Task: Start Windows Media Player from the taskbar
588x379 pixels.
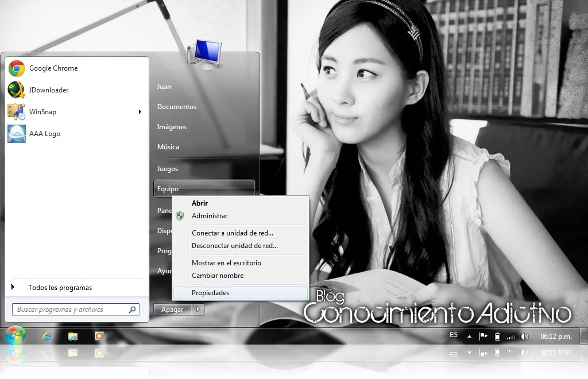Action: tap(99, 337)
